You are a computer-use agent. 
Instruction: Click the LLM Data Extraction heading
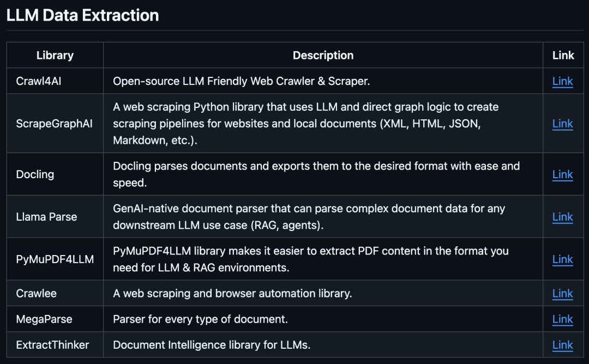[82, 15]
